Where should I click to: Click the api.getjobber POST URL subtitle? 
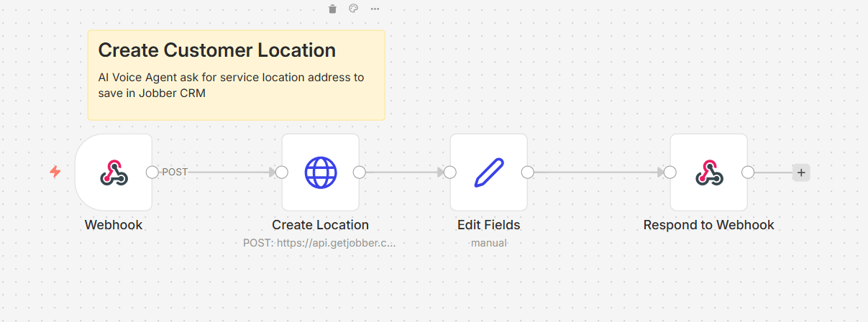point(319,243)
